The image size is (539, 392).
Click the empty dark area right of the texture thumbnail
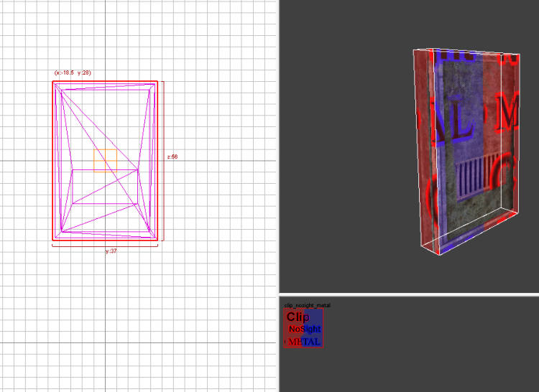tap(431, 345)
